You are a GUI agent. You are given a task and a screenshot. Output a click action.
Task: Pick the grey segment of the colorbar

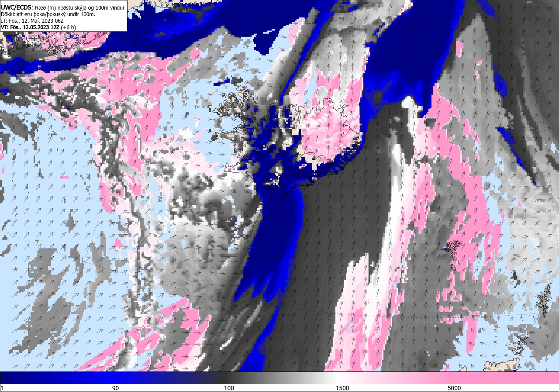point(279,378)
